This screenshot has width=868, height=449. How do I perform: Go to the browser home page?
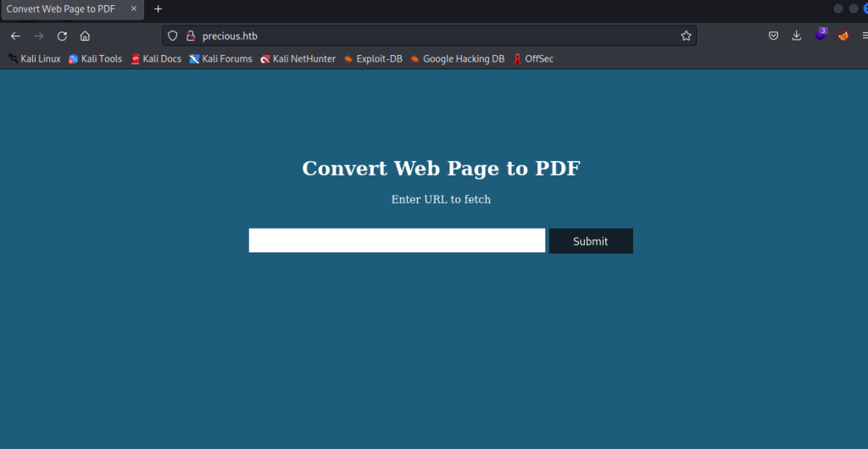[85, 36]
